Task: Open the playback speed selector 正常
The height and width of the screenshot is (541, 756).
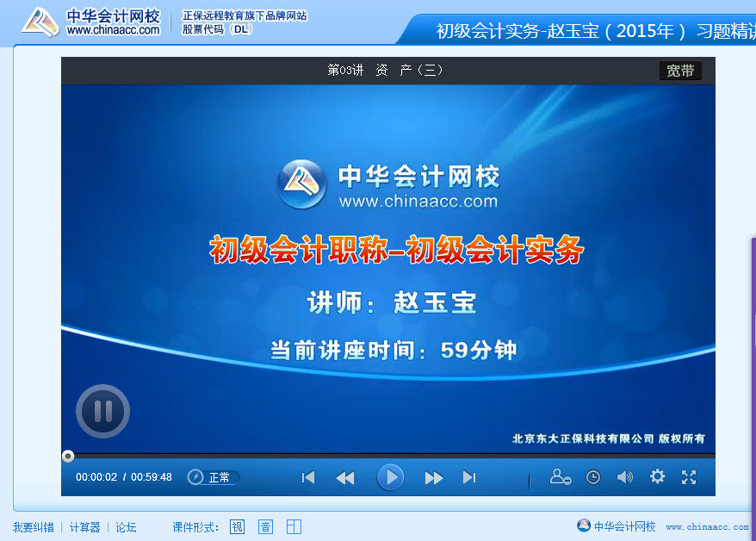Action: point(214,477)
